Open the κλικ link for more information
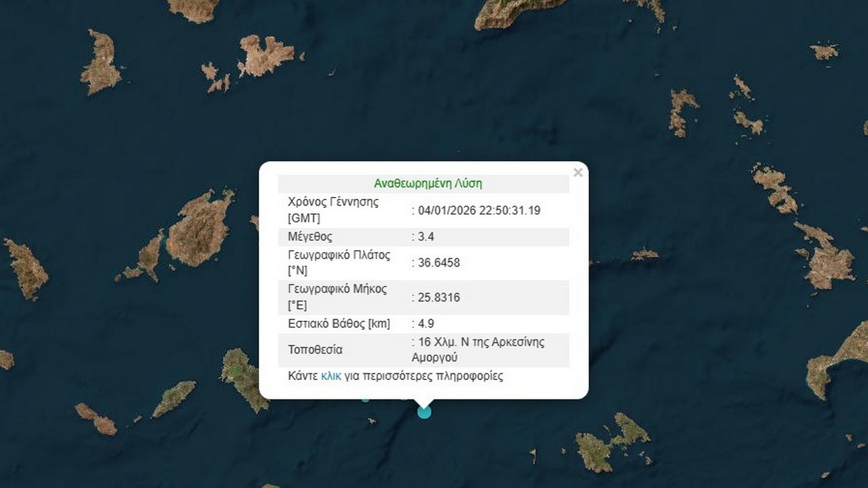This screenshot has height=488, width=868. pyautogui.click(x=331, y=376)
